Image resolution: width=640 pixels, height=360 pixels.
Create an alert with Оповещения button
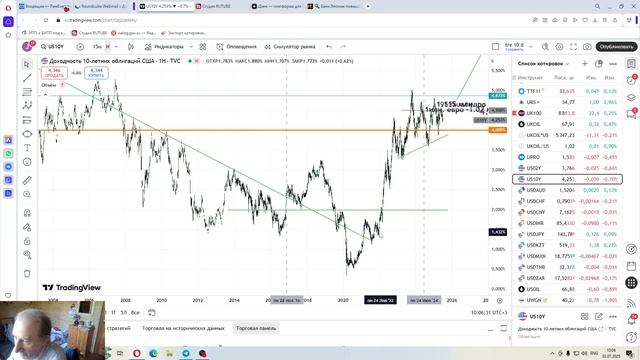[236, 47]
